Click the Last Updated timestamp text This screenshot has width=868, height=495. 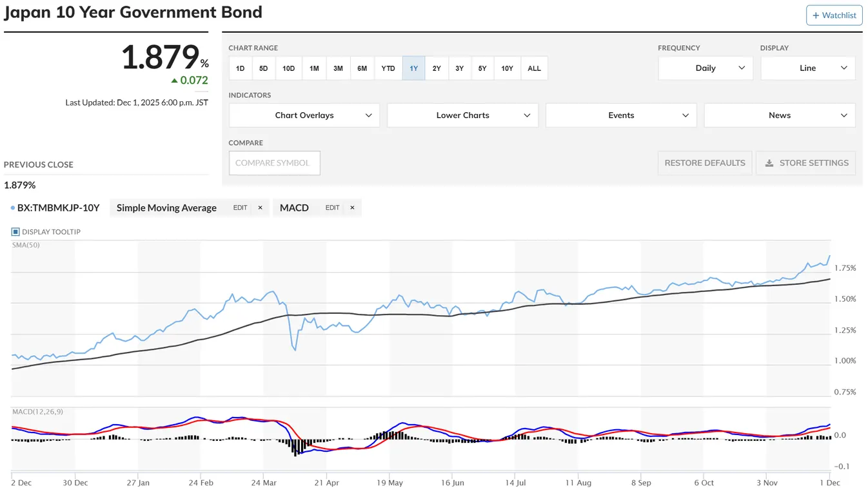point(137,102)
